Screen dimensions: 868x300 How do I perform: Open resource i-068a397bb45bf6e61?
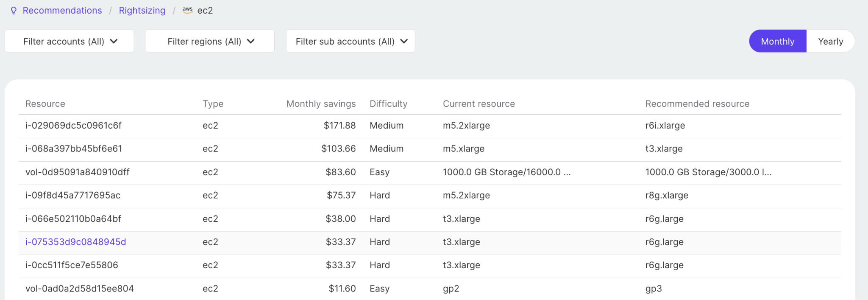[74, 149]
